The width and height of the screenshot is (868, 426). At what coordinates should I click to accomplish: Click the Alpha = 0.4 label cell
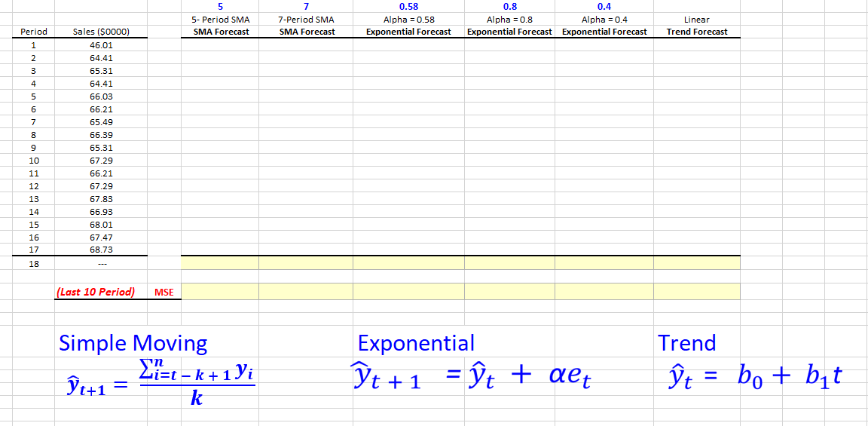point(604,20)
